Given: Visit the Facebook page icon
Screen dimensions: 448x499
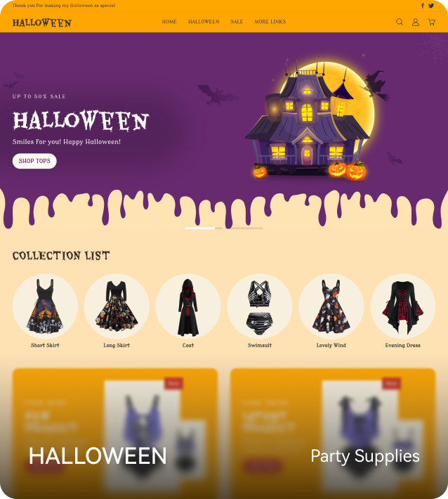Looking at the screenshot, I should click(423, 6).
